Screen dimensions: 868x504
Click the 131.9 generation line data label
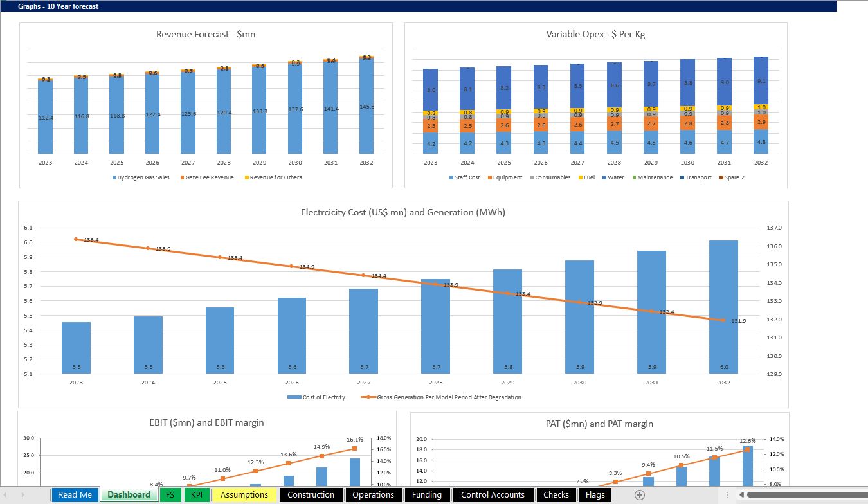(x=739, y=321)
